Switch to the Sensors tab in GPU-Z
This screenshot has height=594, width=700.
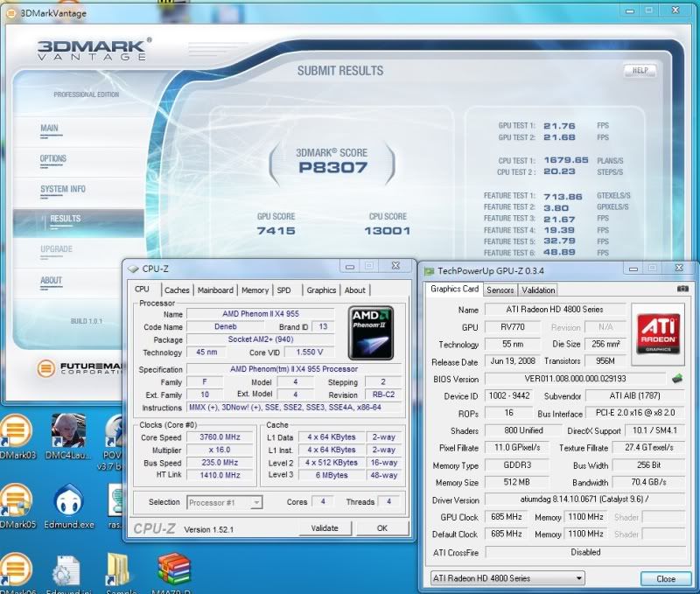click(x=500, y=290)
